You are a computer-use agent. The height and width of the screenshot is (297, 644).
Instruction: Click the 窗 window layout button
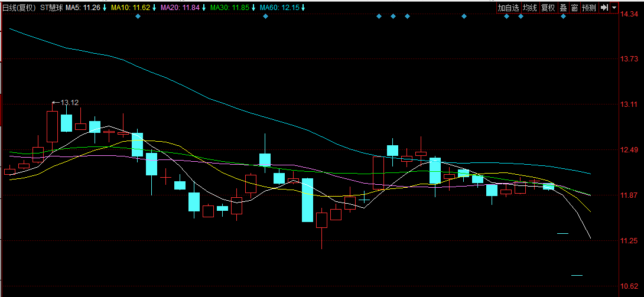575,8
